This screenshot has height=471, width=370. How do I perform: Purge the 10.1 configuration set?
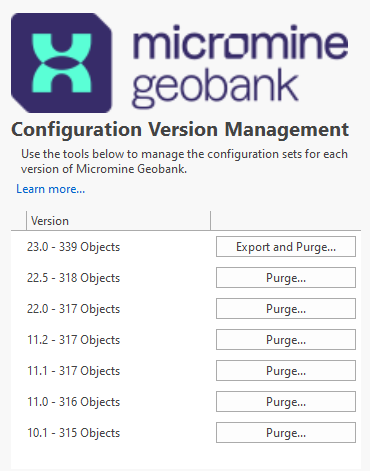(x=286, y=433)
